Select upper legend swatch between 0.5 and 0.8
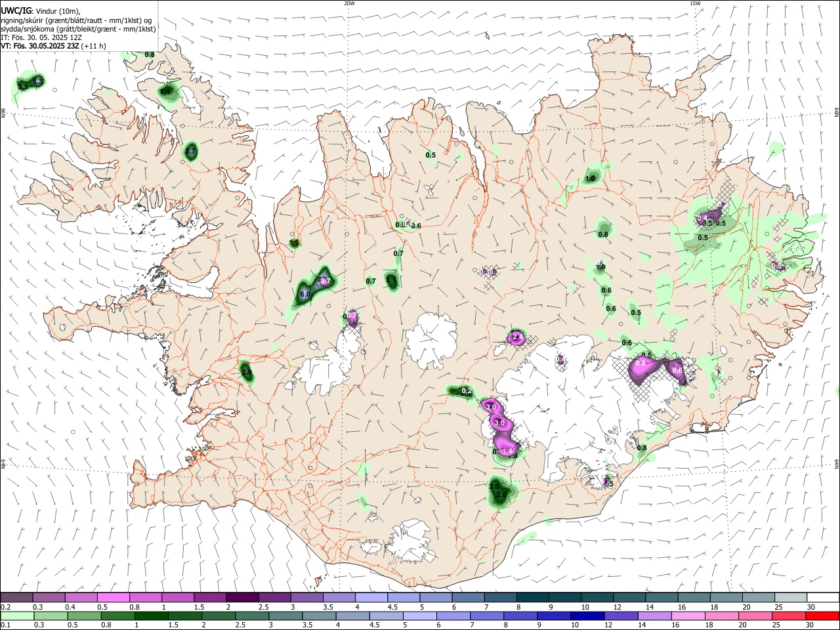 (113, 597)
